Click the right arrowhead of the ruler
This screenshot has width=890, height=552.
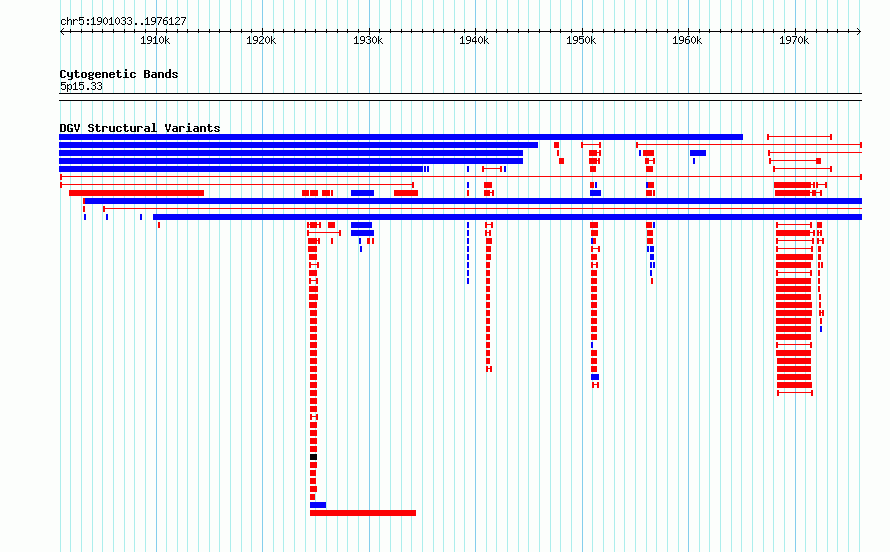[859, 31]
